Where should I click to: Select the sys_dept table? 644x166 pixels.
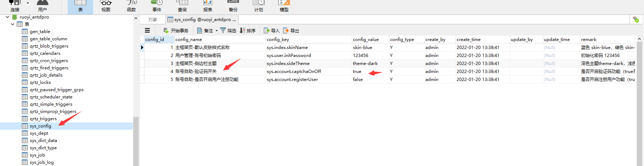click(x=39, y=133)
